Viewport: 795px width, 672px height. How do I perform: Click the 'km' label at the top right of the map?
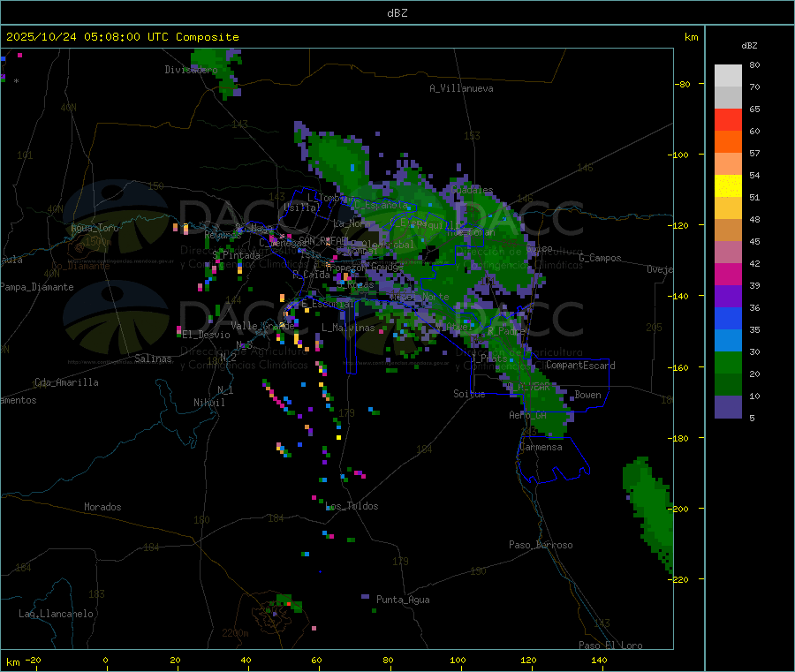point(691,37)
